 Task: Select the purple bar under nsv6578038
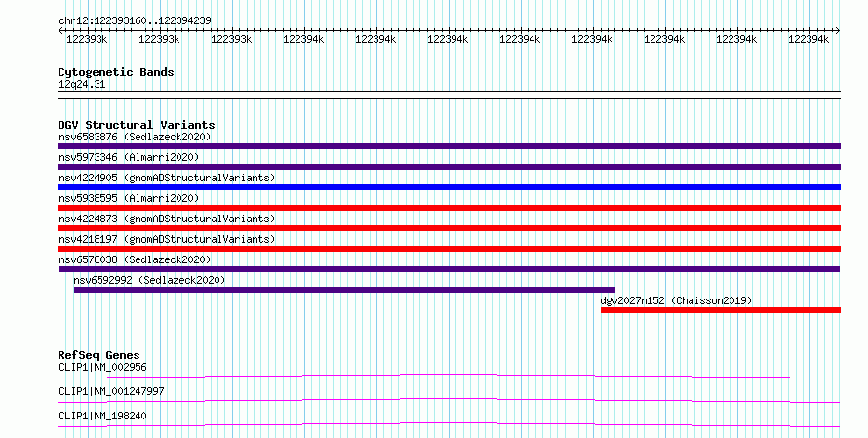click(449, 269)
